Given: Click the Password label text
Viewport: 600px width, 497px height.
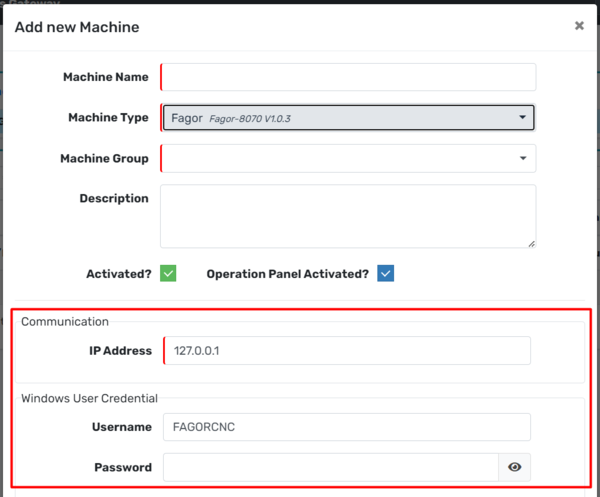Looking at the screenshot, I should click(123, 467).
